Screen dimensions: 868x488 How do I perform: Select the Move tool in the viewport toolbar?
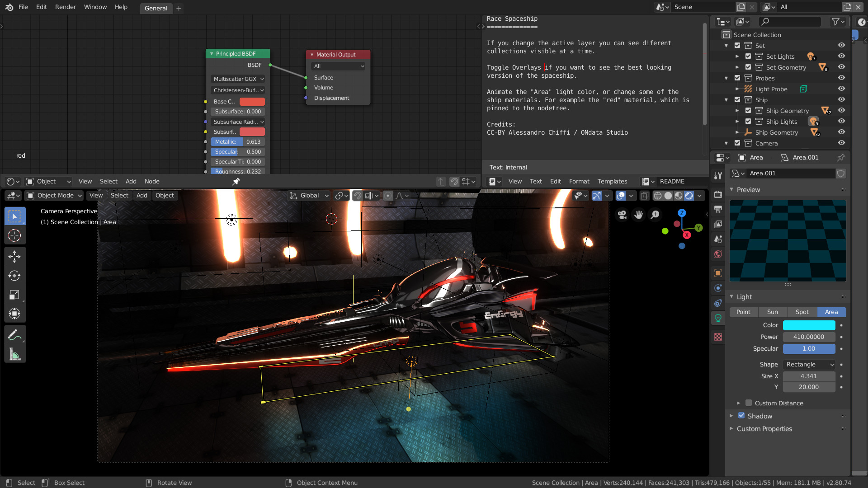click(x=15, y=257)
